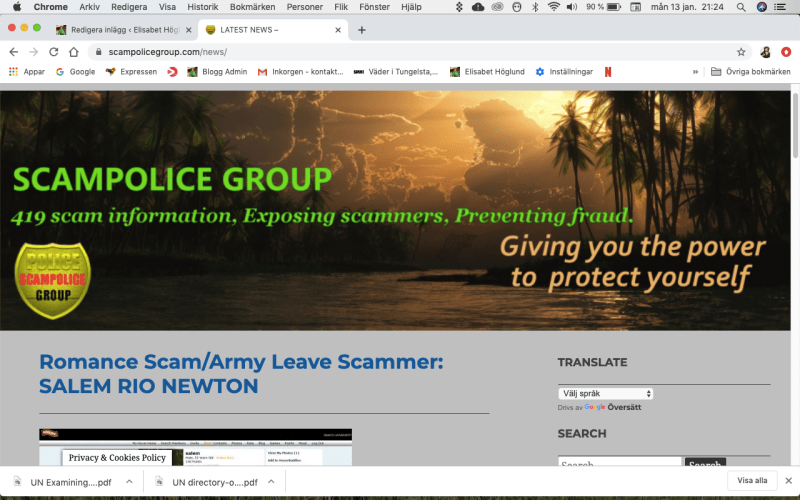View site info via the lock icon
Screen dimensions: 800x500
point(99,52)
